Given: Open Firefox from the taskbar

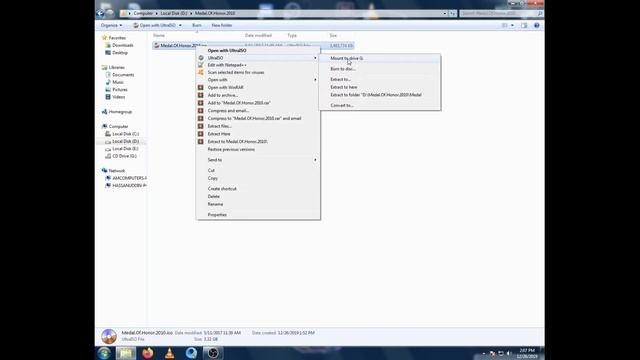Looking at the screenshot, I should (148, 353).
